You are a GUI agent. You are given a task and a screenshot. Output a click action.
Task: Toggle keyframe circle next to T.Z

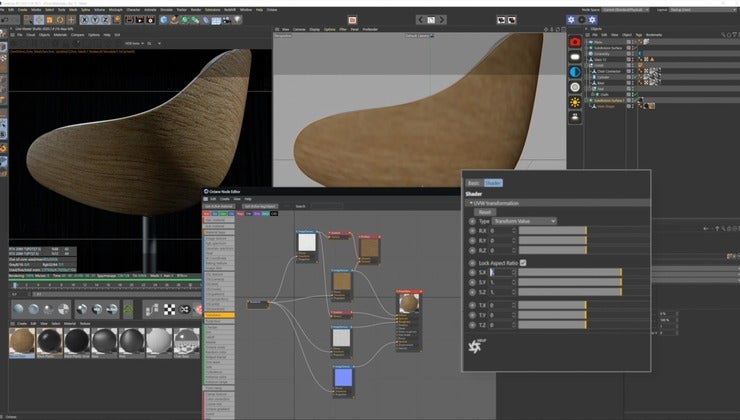[472, 325]
